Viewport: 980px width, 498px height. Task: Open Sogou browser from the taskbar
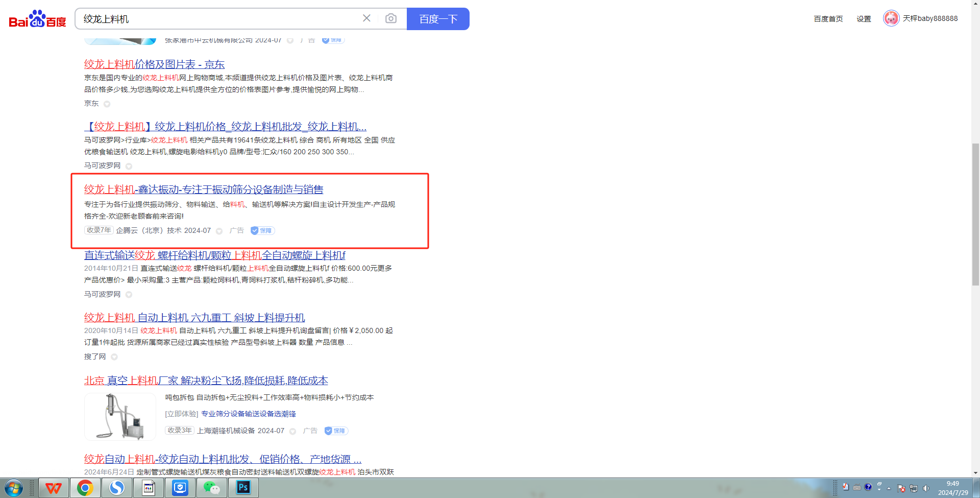[x=116, y=488]
